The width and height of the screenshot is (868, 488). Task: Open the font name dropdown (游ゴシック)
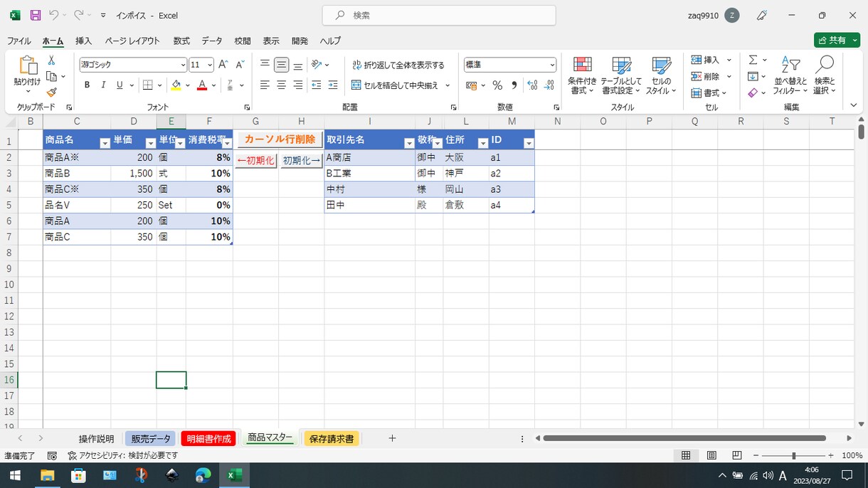(183, 65)
